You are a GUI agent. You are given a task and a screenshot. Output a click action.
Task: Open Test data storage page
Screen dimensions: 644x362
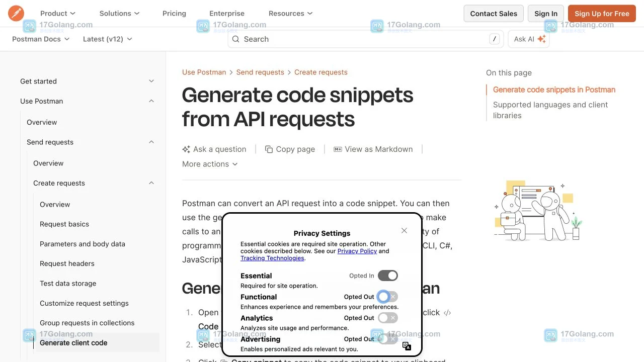[68, 284]
